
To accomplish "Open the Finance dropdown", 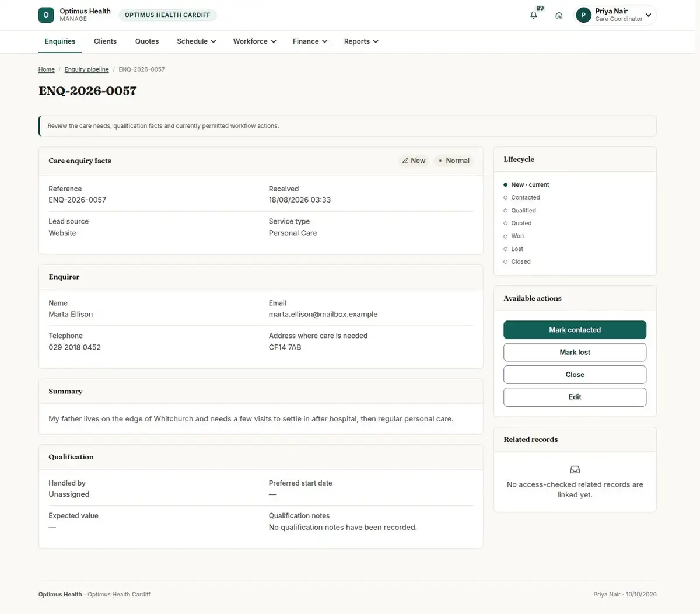I will pyautogui.click(x=310, y=41).
